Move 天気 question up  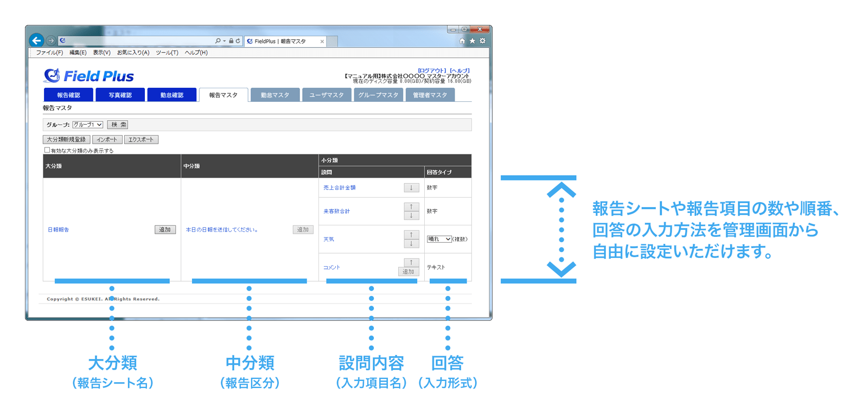click(x=411, y=235)
